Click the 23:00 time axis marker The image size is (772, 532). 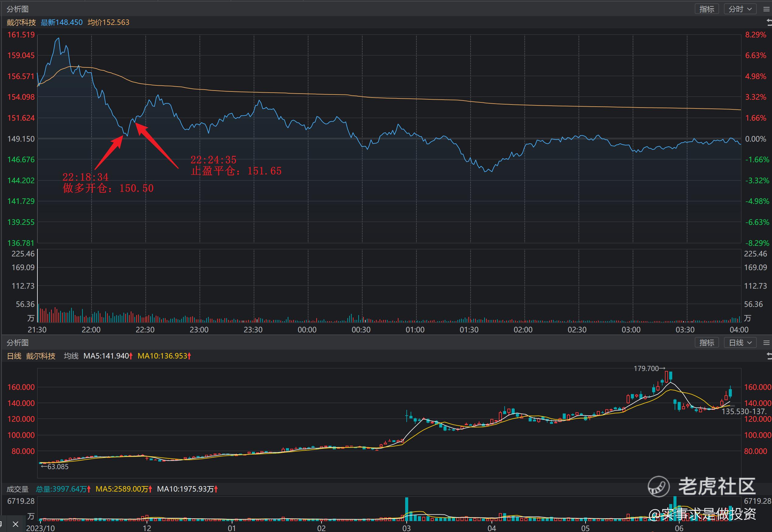199,330
